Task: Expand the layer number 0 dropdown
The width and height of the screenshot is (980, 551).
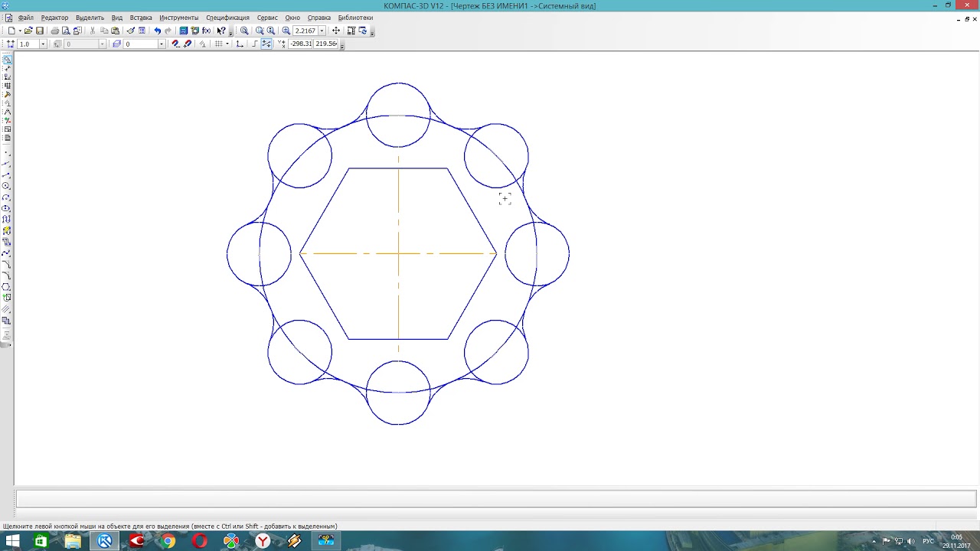Action: 162,44
